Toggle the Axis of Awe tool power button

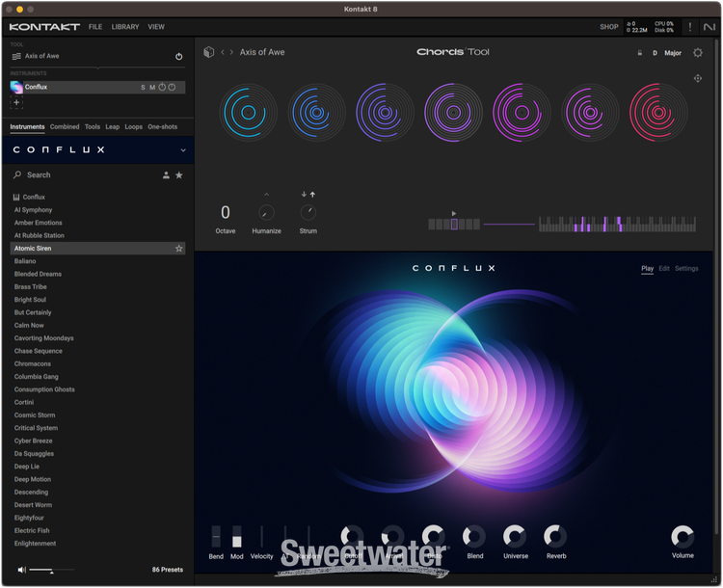[178, 57]
